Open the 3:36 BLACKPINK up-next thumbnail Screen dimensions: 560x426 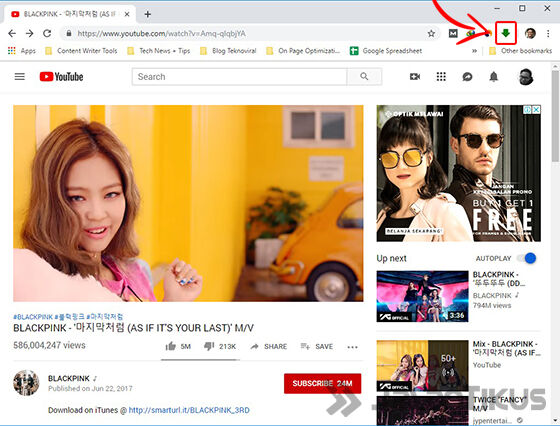(422, 296)
